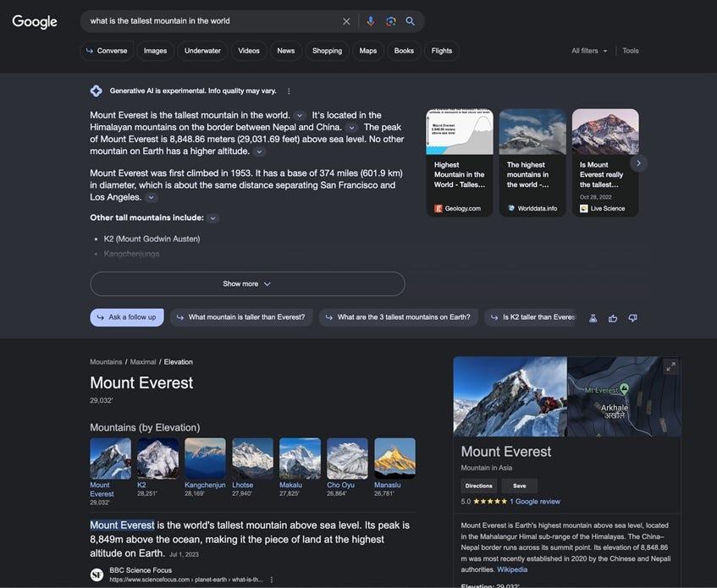Select the Manaslu mountain thumbnail

coord(394,459)
